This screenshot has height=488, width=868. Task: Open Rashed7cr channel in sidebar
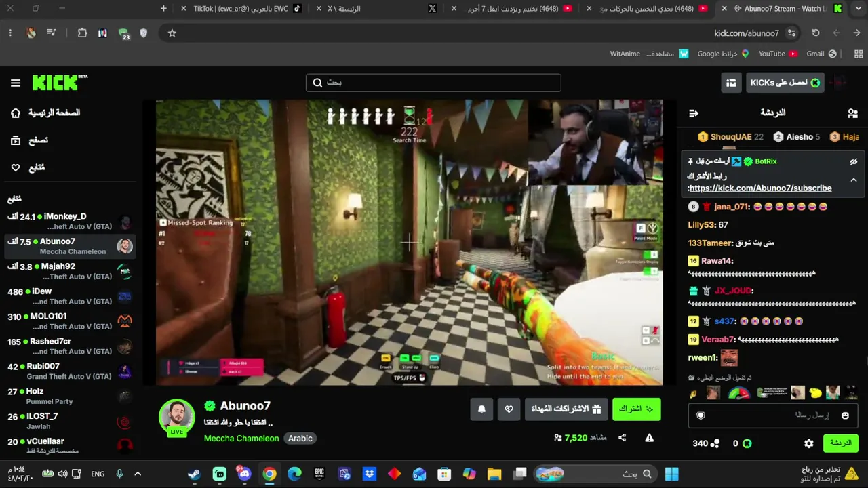pyautogui.click(x=70, y=346)
